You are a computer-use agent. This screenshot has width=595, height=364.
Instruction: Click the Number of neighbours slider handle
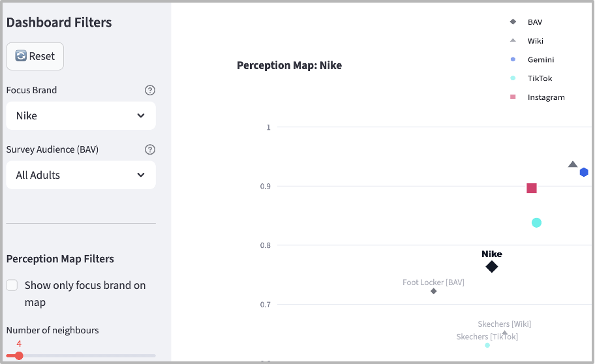19,356
